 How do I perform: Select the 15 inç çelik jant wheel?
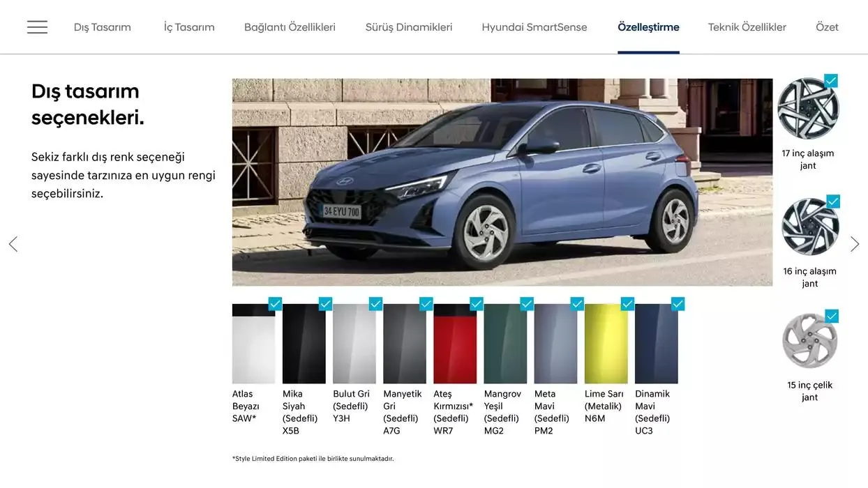click(x=809, y=340)
